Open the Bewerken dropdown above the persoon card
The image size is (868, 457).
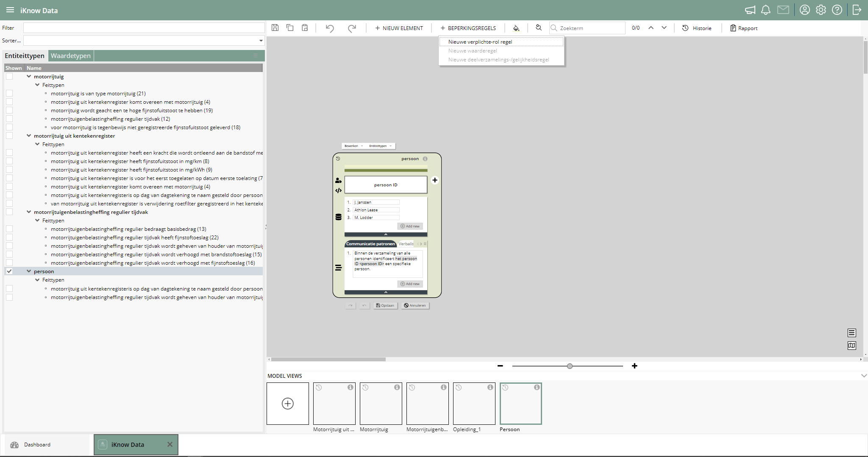pyautogui.click(x=353, y=146)
